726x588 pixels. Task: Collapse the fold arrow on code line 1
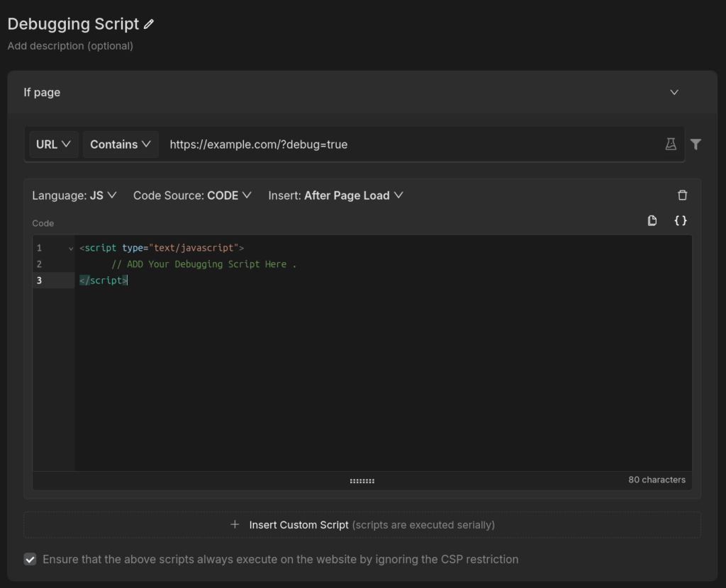[71, 249]
